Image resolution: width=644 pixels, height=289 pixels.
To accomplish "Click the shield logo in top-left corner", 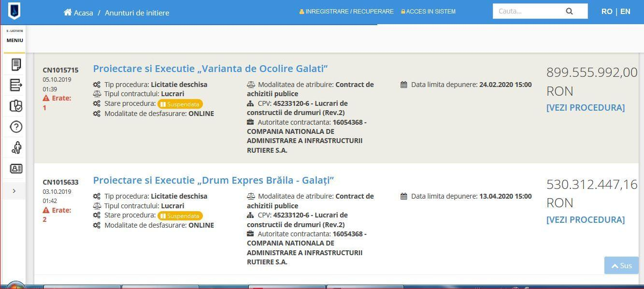I will (x=14, y=10).
